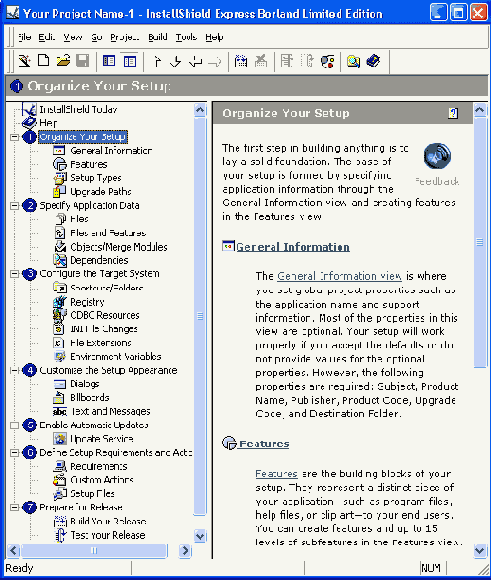
Task: Follow the inline Features link in paragraph
Action: click(276, 474)
